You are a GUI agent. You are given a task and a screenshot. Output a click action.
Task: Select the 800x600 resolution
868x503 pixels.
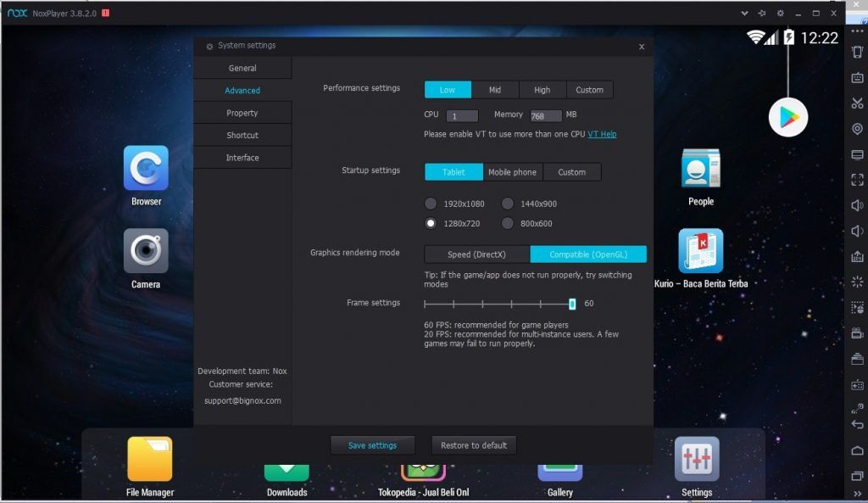507,223
